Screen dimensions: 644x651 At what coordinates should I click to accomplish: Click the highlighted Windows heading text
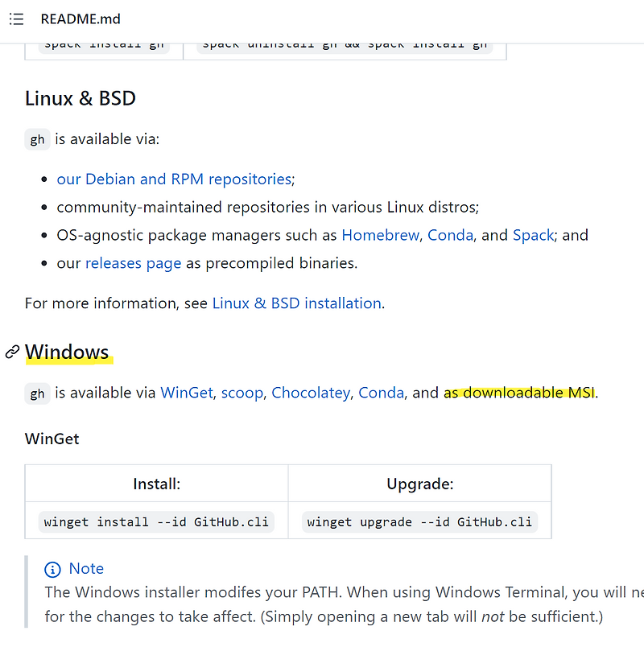coord(67,352)
